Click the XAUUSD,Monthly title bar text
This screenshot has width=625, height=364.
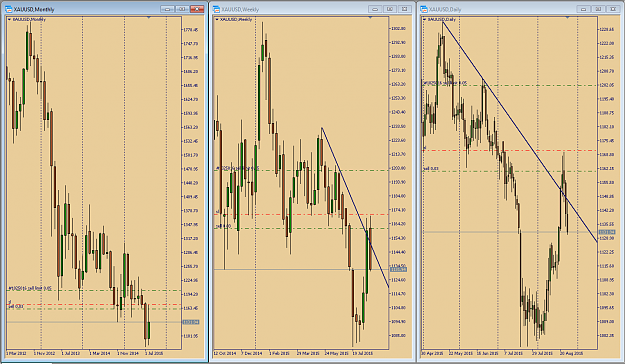34,9
